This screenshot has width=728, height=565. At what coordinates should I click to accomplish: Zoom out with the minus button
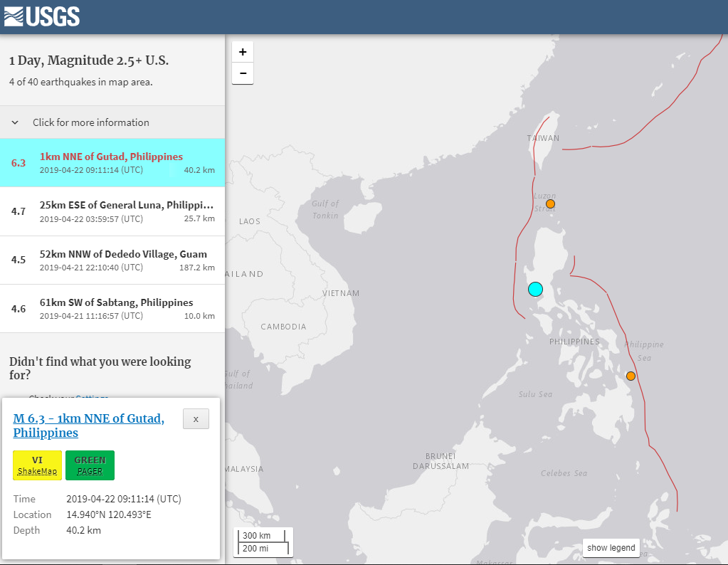243,73
